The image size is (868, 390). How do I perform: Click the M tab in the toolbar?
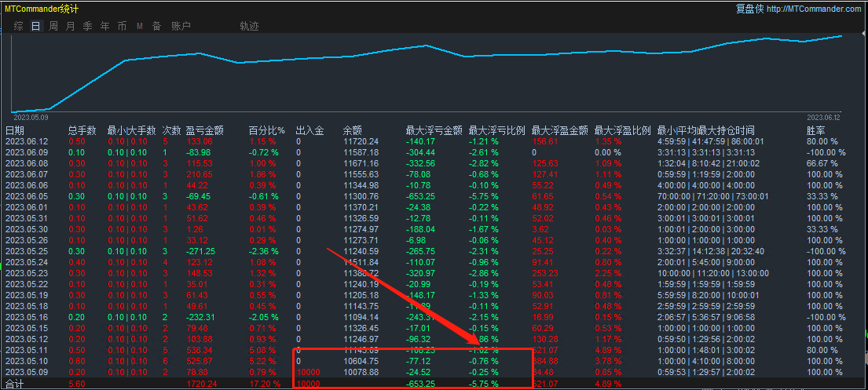click(x=139, y=26)
